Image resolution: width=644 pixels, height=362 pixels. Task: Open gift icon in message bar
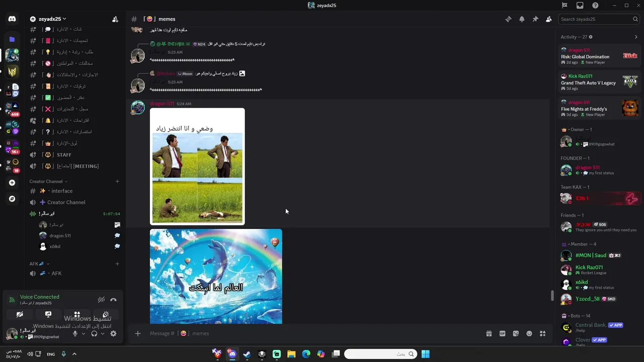coord(489,333)
